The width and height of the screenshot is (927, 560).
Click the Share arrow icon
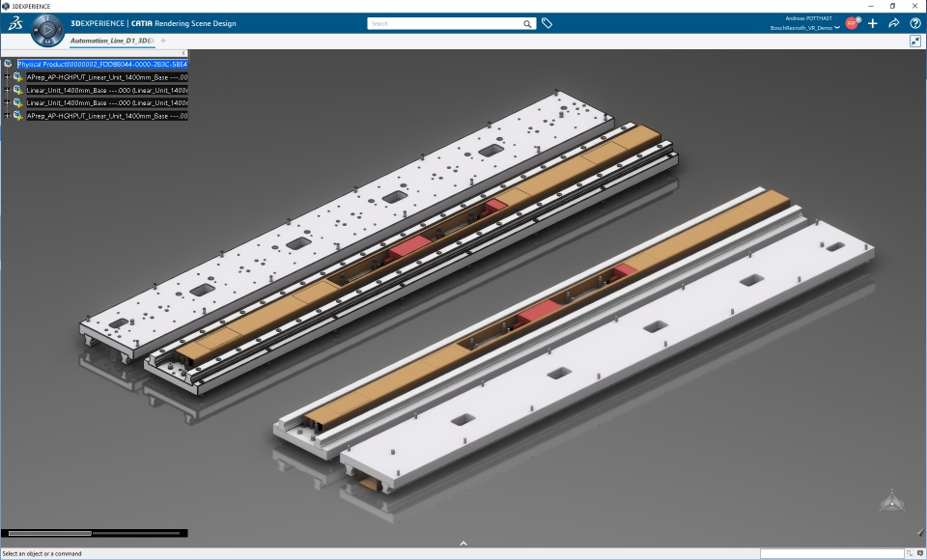[894, 23]
